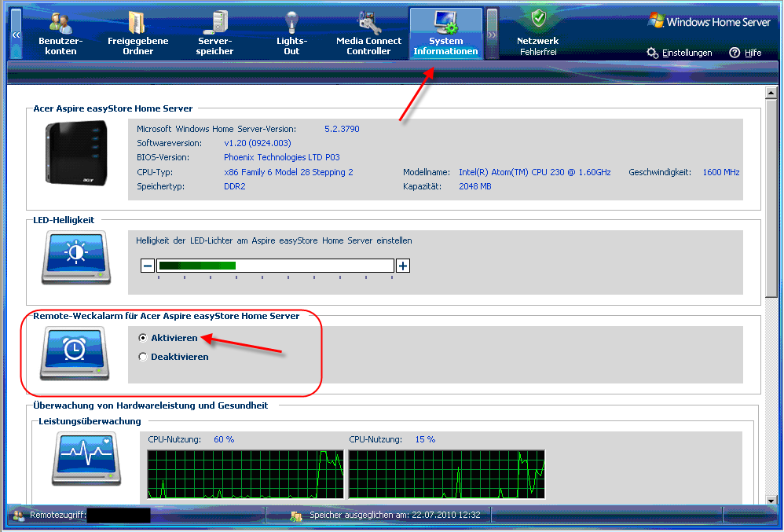Click the Remote-Weckalarm alarm clock icon
The image size is (784, 532).
tap(75, 353)
